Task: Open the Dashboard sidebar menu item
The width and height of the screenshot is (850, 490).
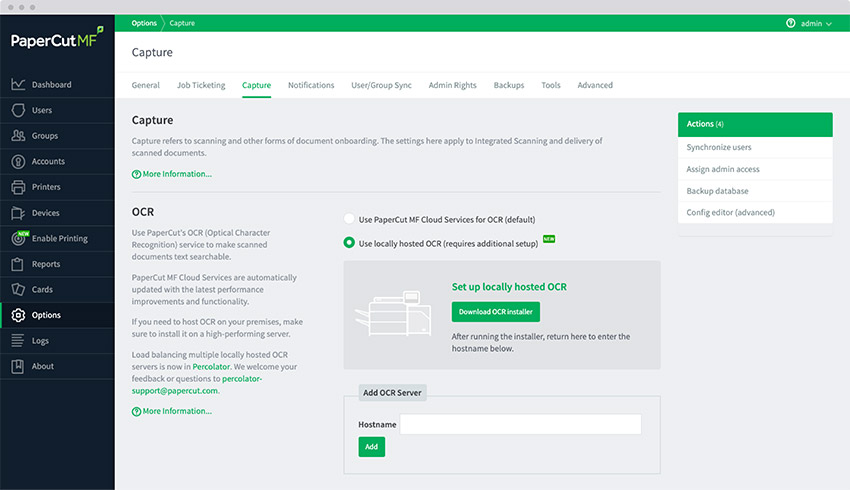Action: coord(57,85)
